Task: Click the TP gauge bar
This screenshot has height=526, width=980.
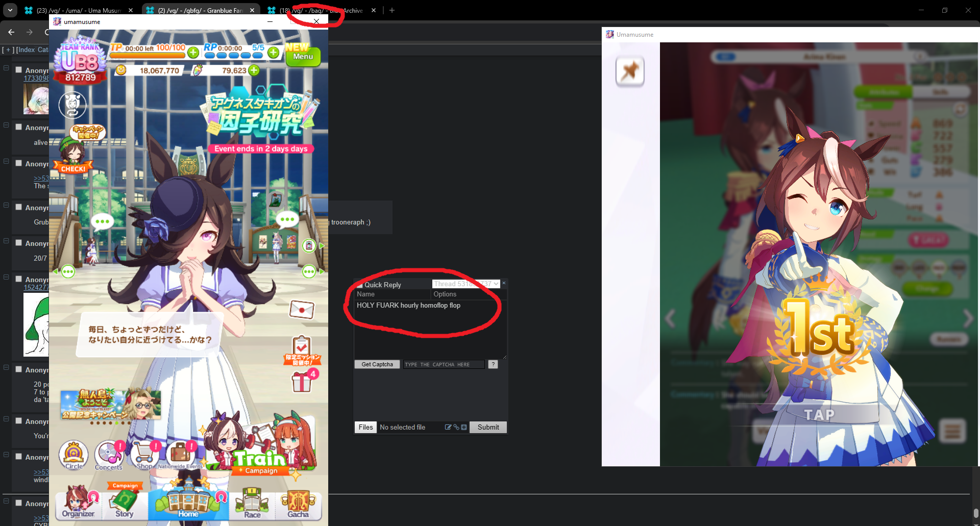Action: (x=148, y=56)
